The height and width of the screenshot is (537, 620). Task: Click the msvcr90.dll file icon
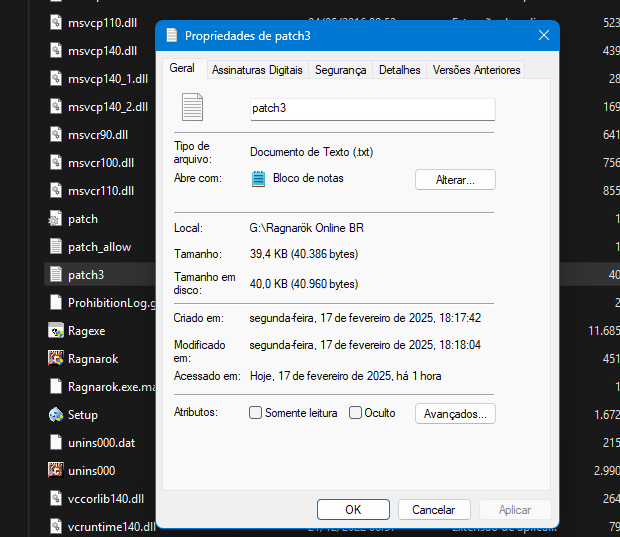[57, 134]
